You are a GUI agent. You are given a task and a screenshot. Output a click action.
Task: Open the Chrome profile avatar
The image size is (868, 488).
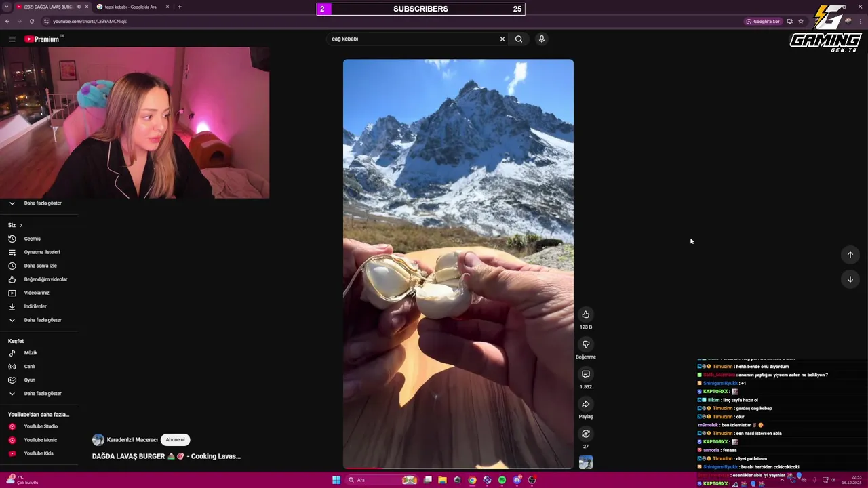pyautogui.click(x=848, y=21)
